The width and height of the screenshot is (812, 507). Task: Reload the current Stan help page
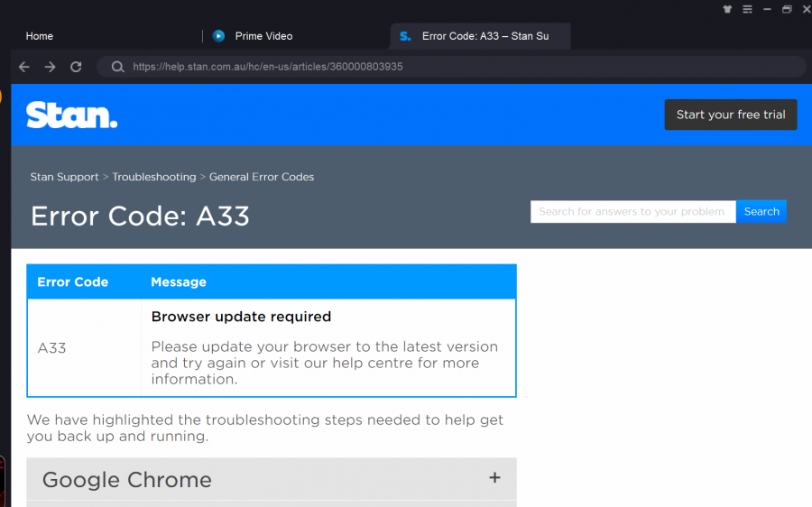(x=76, y=67)
